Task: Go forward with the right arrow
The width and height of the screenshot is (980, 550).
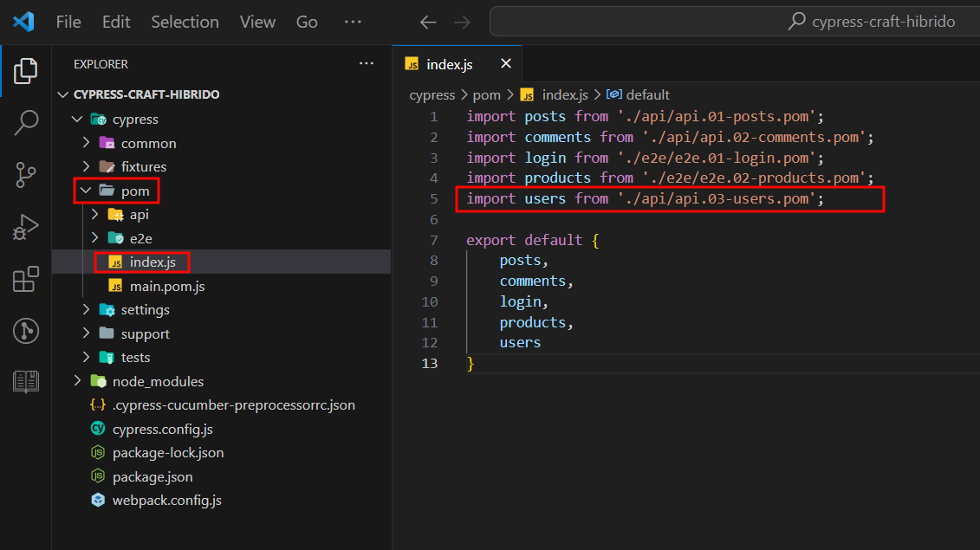Action: (x=462, y=23)
